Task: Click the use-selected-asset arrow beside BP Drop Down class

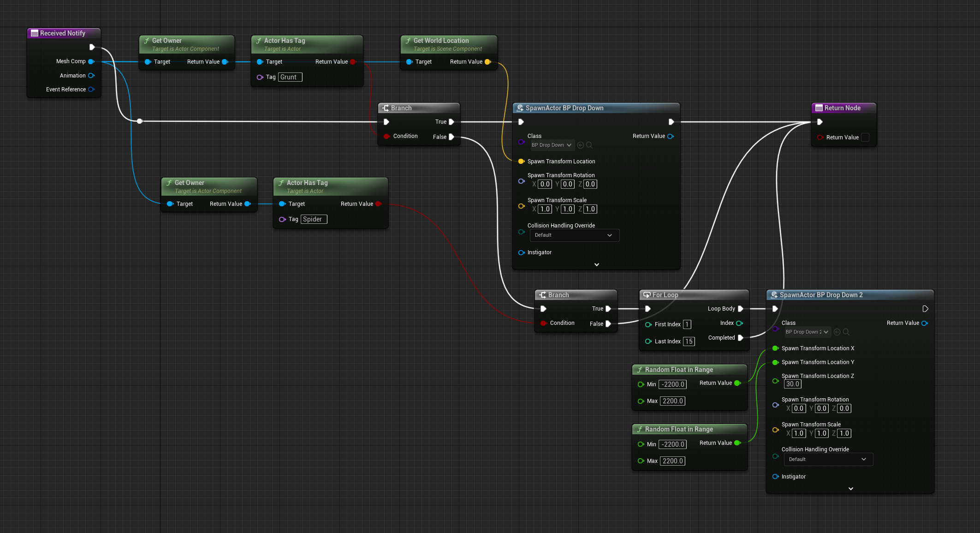Action: pyautogui.click(x=581, y=145)
